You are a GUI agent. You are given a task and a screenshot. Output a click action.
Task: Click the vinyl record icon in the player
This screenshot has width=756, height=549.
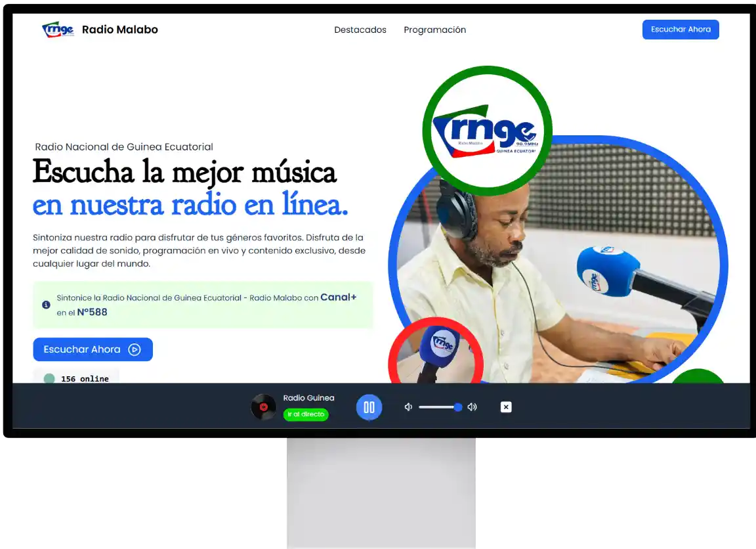pos(264,407)
